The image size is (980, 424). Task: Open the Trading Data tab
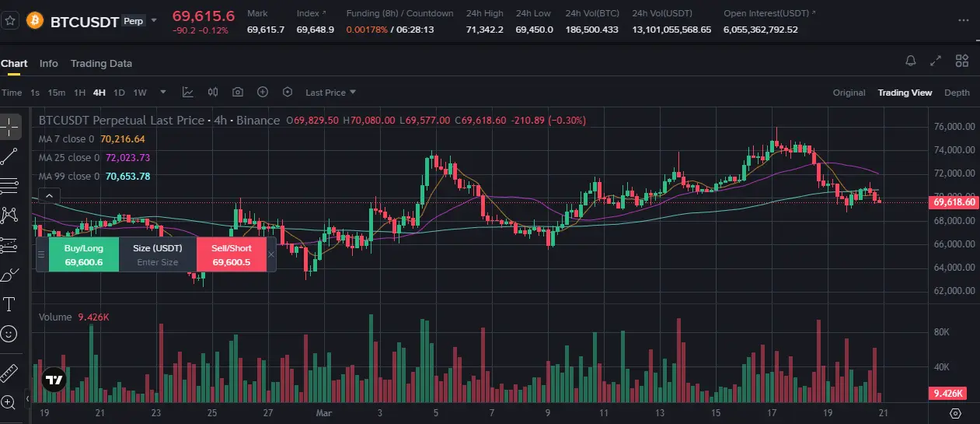pos(101,63)
